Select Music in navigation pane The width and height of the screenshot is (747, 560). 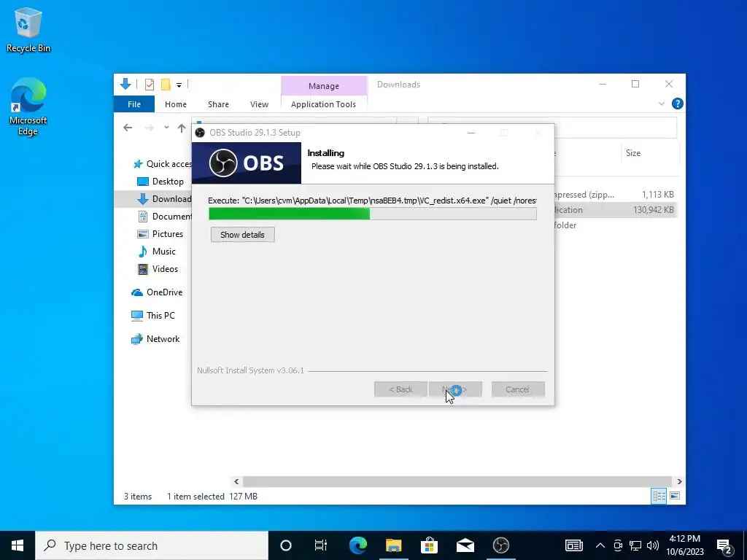point(157,252)
